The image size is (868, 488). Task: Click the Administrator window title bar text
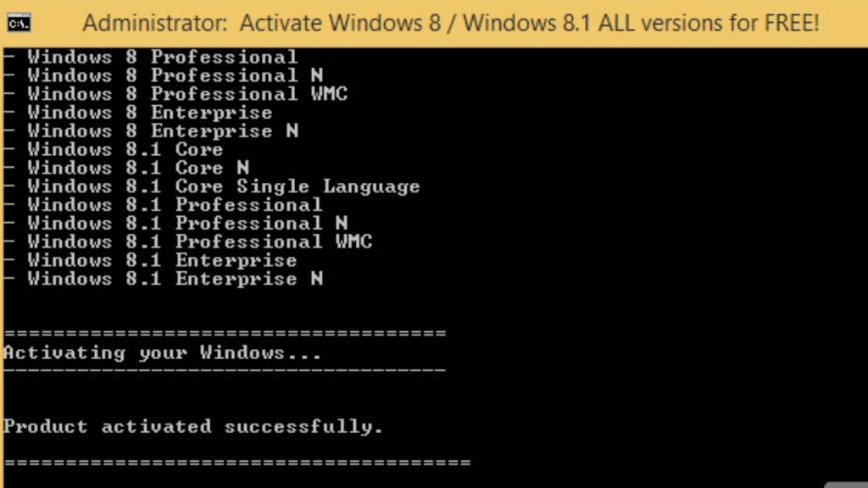(x=451, y=23)
